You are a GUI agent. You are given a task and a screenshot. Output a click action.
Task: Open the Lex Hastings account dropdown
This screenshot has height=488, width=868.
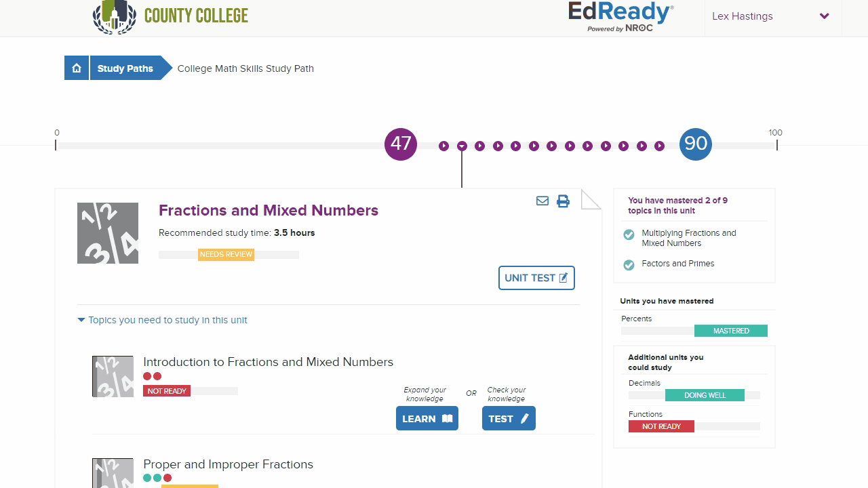771,16
